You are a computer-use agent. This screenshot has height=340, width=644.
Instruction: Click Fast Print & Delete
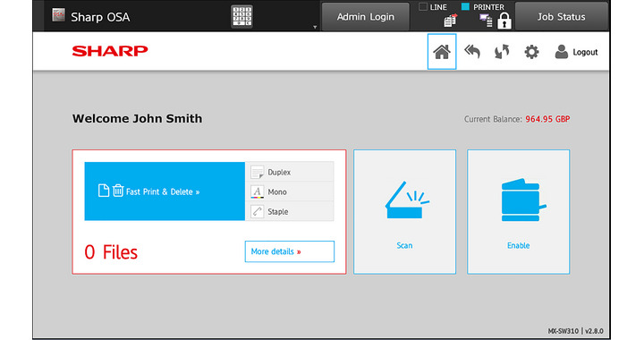coord(165,191)
